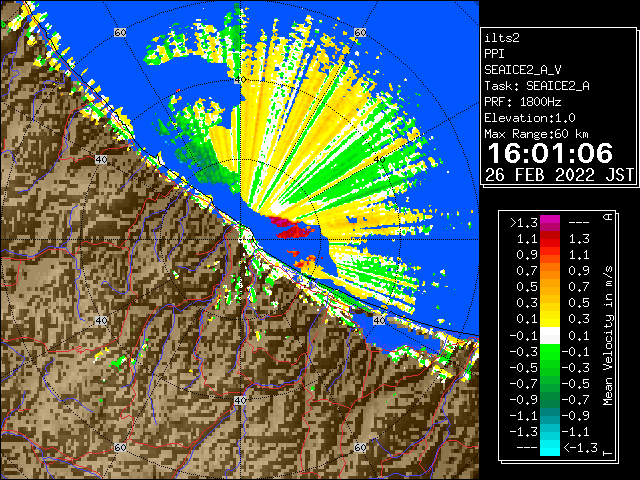The width and height of the screenshot is (640, 480).
Task: Click the 'Mean Velocity in m/s' legend title
Action: tap(608, 336)
